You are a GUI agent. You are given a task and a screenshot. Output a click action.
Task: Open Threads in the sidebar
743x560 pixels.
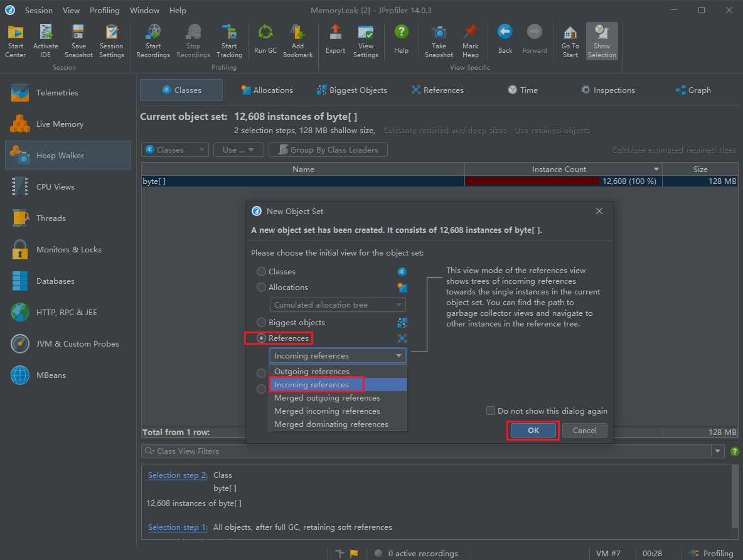coord(68,218)
